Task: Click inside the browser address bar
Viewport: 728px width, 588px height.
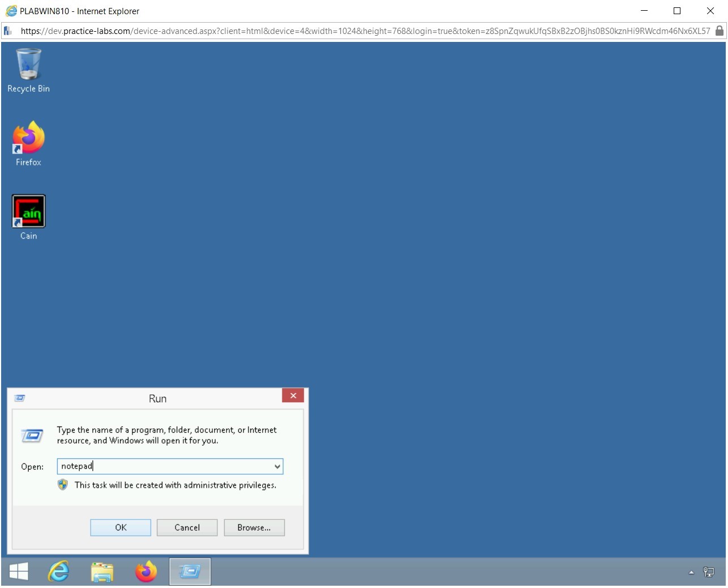Action: click(x=340, y=31)
